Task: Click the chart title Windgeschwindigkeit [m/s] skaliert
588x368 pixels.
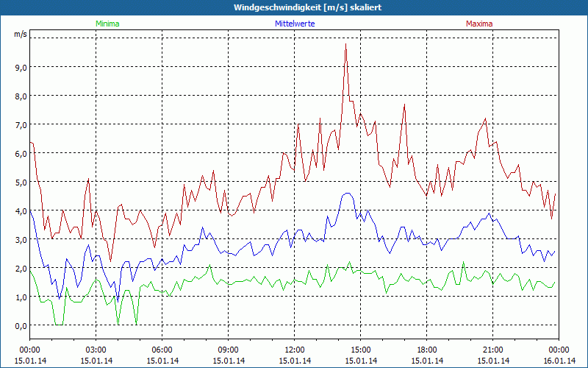Action: click(307, 7)
